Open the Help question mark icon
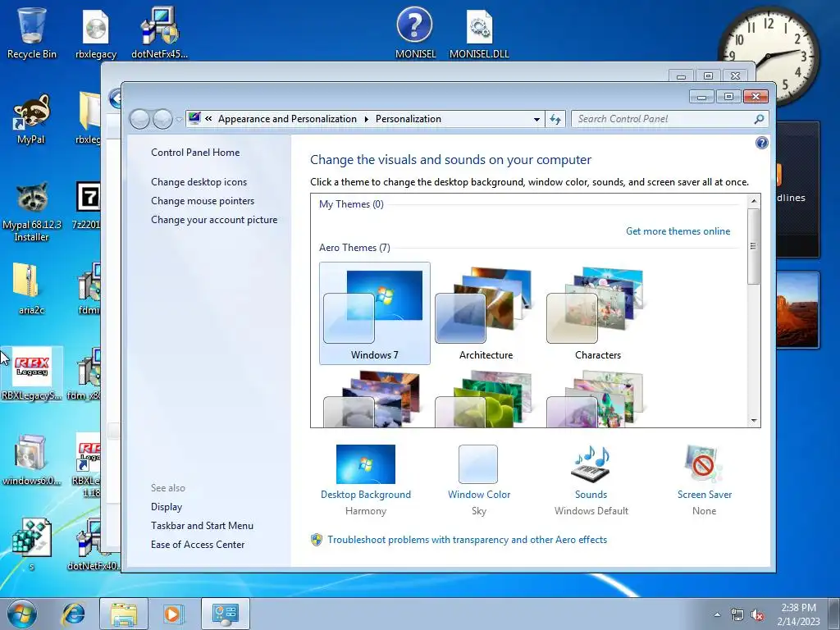The width and height of the screenshot is (840, 630). click(761, 143)
